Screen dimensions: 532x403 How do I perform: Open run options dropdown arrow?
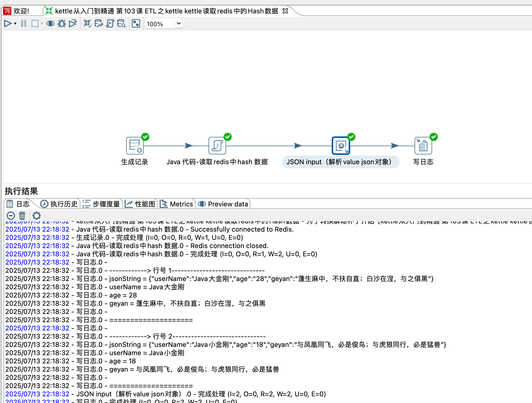(x=15, y=24)
